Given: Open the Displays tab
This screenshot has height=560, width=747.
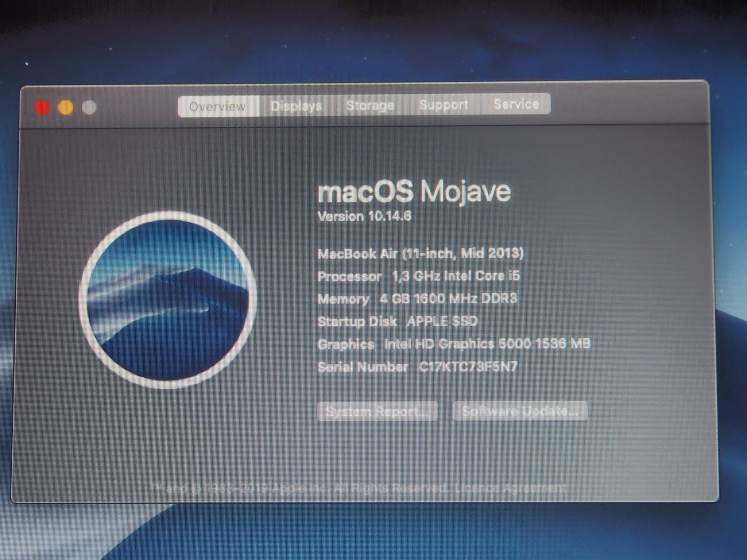Looking at the screenshot, I should (x=296, y=106).
